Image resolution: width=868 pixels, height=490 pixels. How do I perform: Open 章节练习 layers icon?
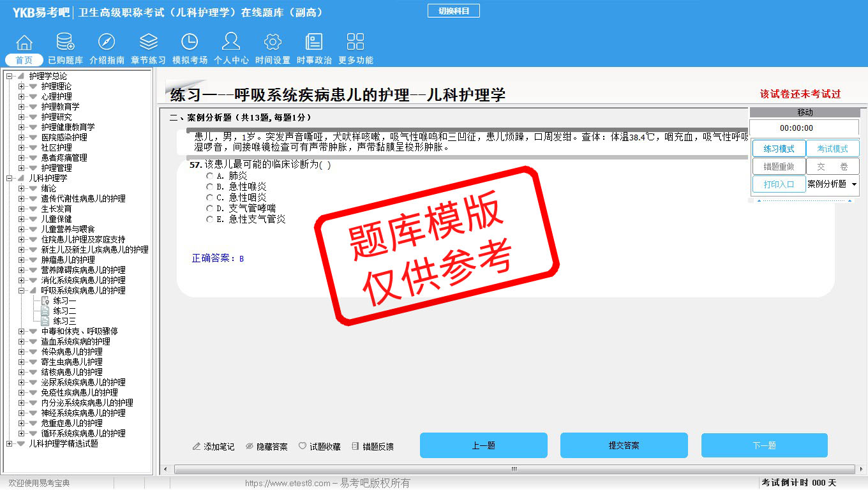[x=148, y=42]
